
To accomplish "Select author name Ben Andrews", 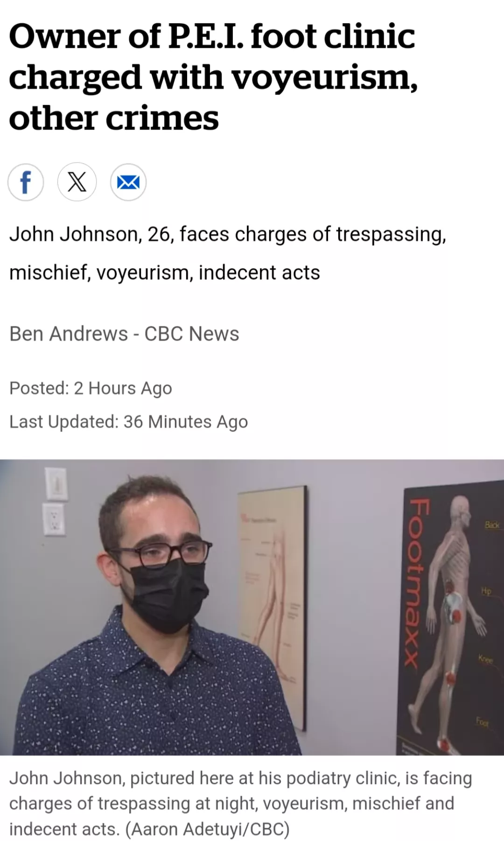I will tap(69, 334).
